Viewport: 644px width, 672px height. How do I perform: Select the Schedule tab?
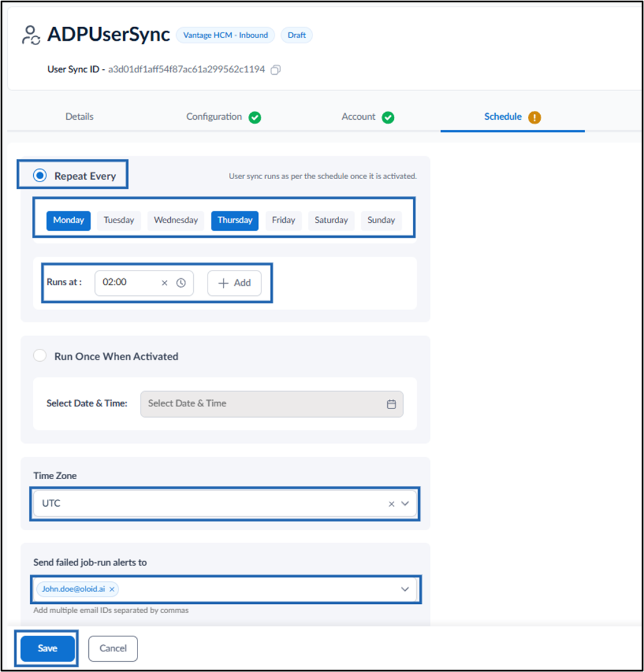pyautogui.click(x=503, y=117)
